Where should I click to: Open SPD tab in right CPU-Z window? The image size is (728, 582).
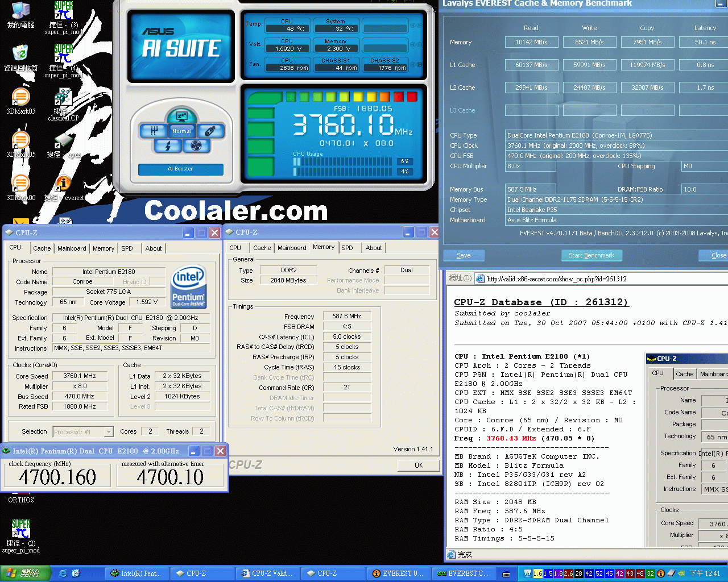(x=348, y=248)
